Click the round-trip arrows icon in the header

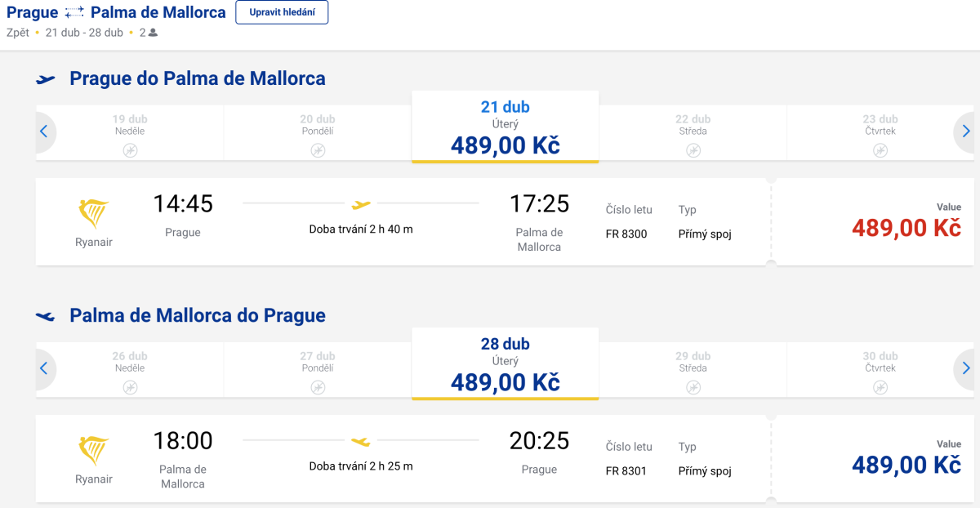74,12
